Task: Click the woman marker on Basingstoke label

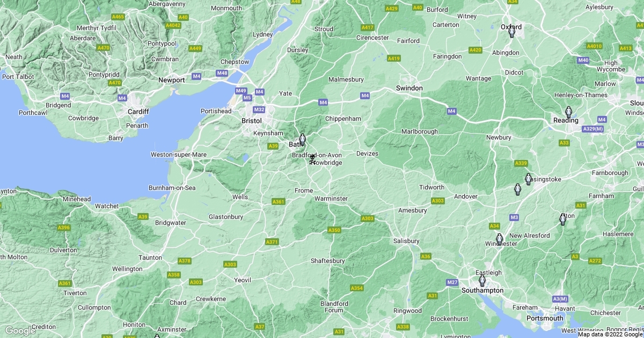Action: tap(528, 179)
